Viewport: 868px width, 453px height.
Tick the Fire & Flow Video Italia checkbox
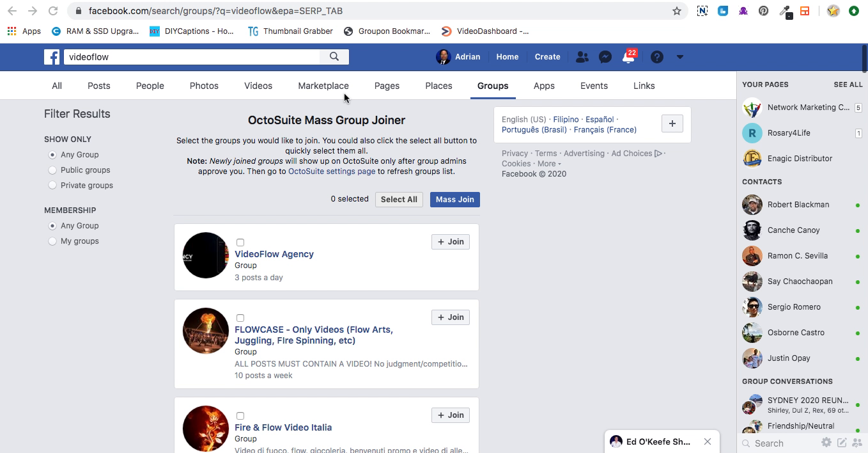[x=240, y=416]
